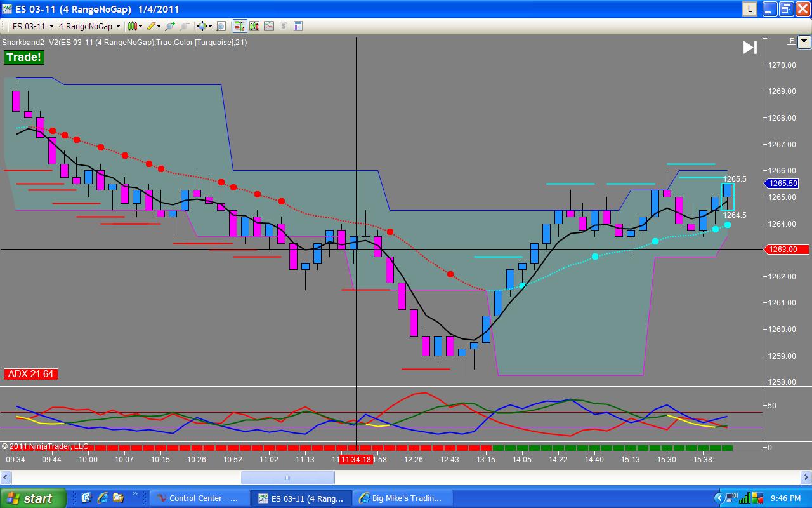Click the show desktop quick launch icon
This screenshot has height=508, width=812.
coord(86,498)
